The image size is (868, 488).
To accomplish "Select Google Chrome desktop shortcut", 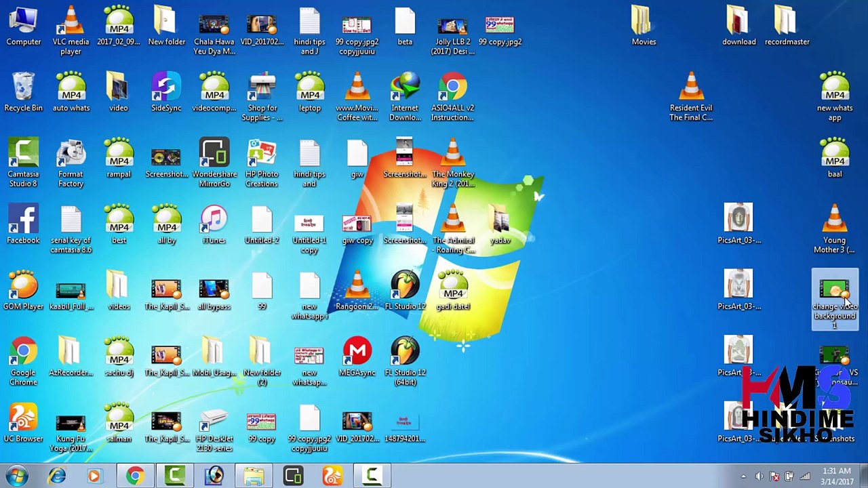I will (x=23, y=362).
